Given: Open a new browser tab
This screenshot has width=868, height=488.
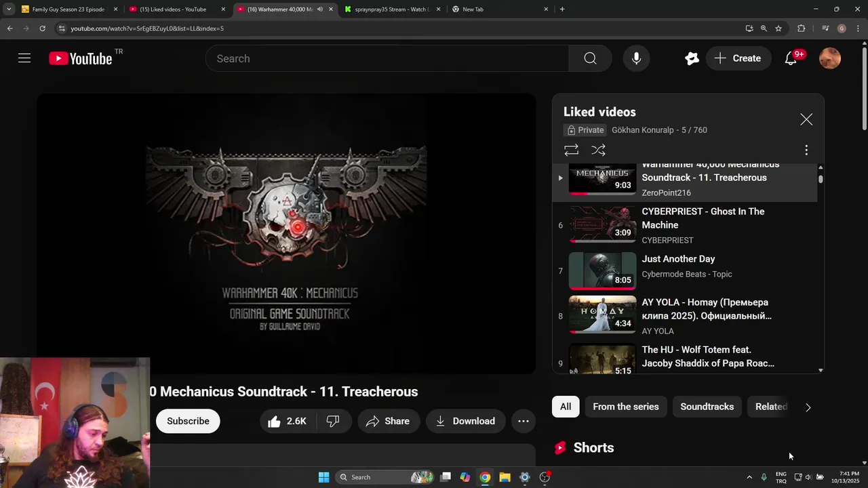Looking at the screenshot, I should click(x=562, y=9).
